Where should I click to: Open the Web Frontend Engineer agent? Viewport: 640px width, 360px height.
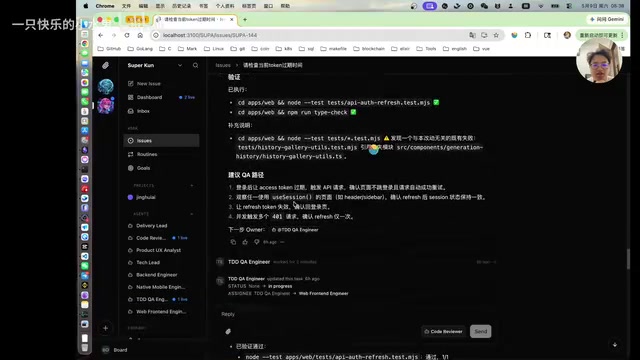pos(161,311)
